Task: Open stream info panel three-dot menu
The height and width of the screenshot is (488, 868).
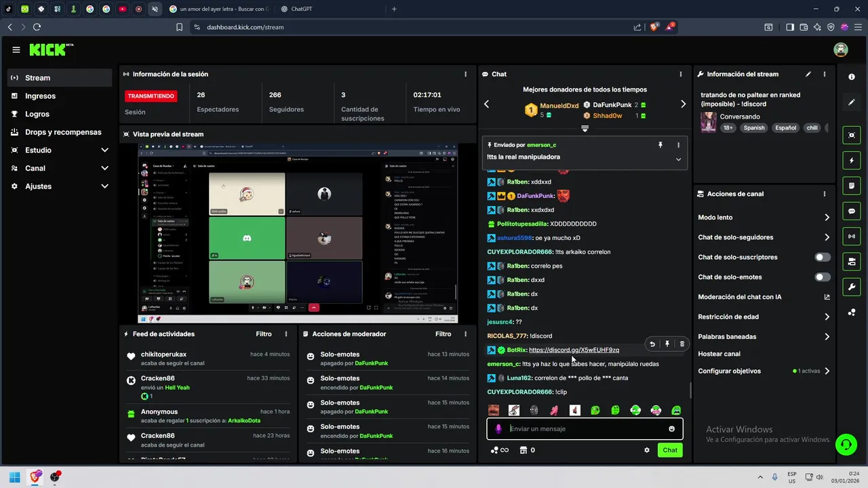Action: click(825, 74)
